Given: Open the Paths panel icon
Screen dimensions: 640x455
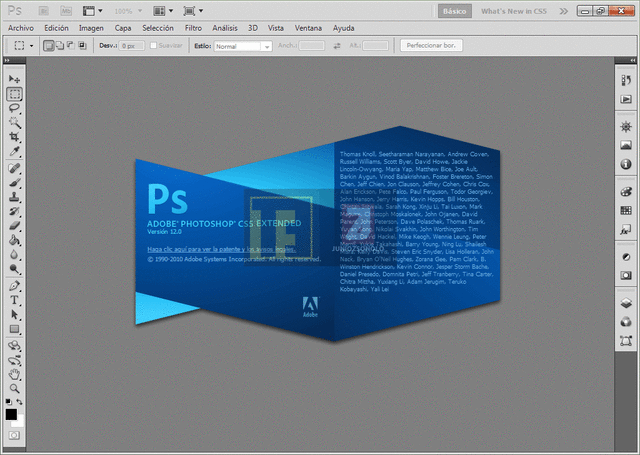Looking at the screenshot, I should coord(626,340).
